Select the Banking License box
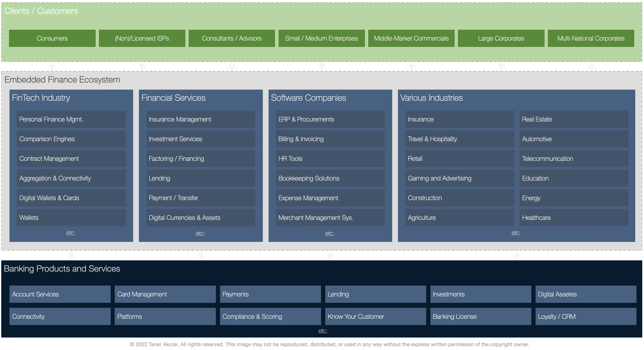 (x=481, y=317)
